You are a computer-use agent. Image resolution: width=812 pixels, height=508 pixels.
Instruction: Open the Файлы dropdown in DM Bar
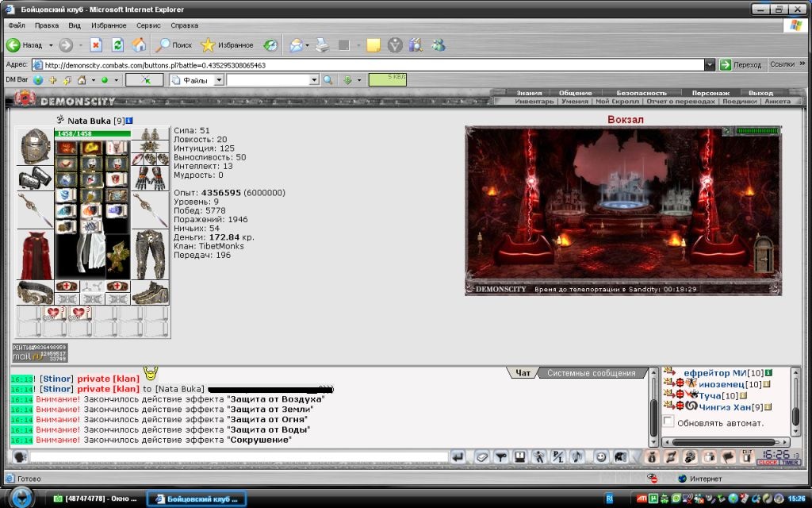tap(219, 80)
